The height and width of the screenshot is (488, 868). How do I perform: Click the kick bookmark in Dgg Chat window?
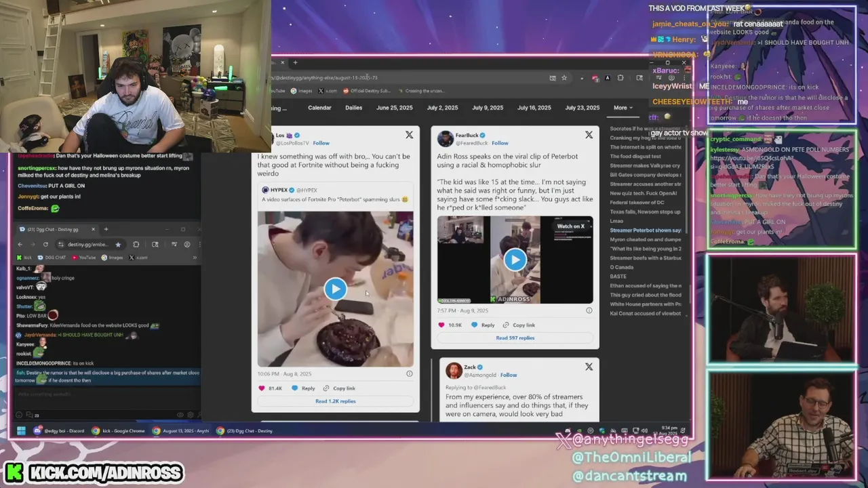coord(24,258)
